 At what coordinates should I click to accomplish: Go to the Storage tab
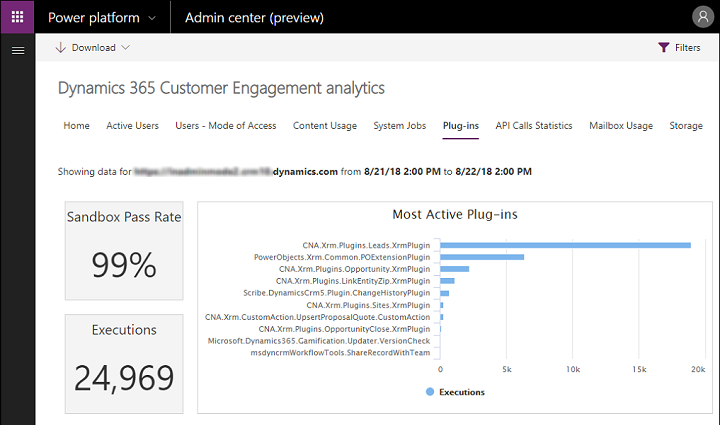point(685,126)
